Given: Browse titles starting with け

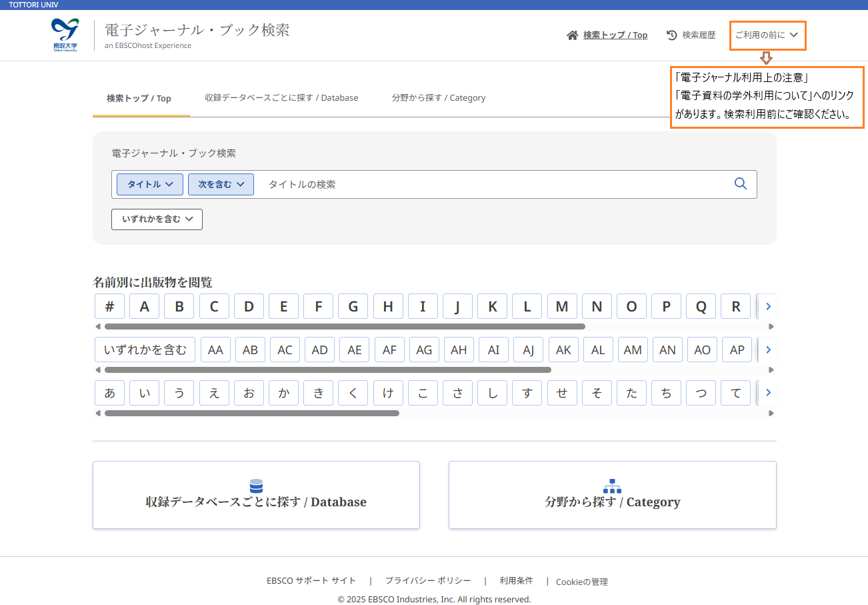Looking at the screenshot, I should 388,393.
